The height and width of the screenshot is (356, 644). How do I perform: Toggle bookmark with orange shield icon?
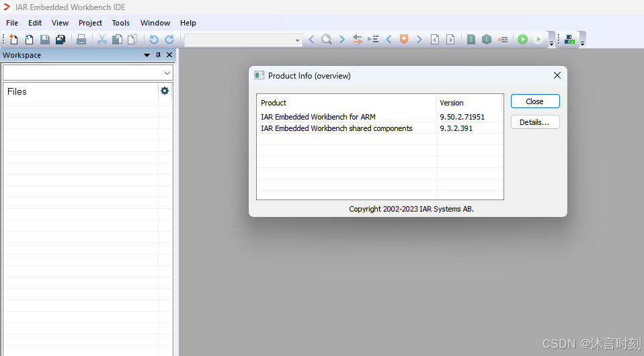coord(404,40)
